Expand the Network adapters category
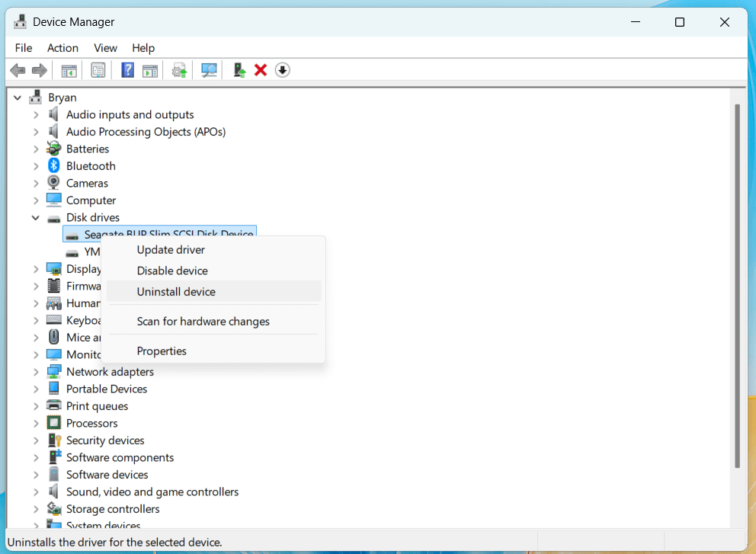Image resolution: width=756 pixels, height=554 pixels. (x=35, y=371)
